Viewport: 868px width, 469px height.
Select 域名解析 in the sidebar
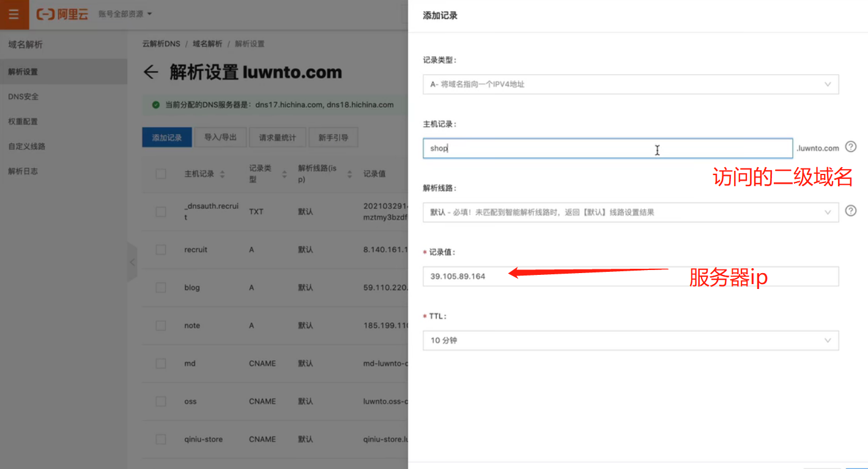pyautogui.click(x=25, y=45)
